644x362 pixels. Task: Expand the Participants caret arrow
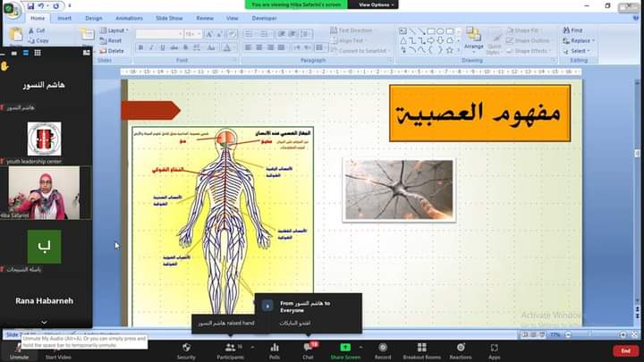point(253,346)
